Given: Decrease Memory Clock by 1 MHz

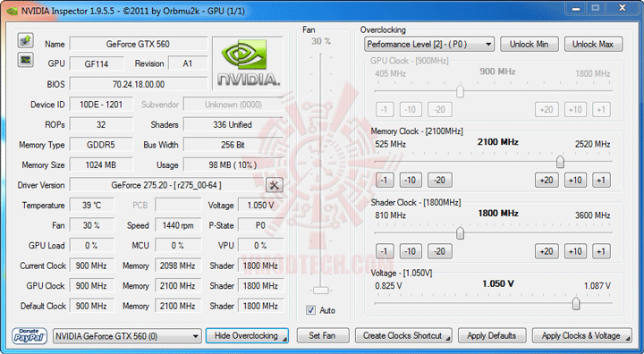Looking at the screenshot, I should (x=385, y=180).
